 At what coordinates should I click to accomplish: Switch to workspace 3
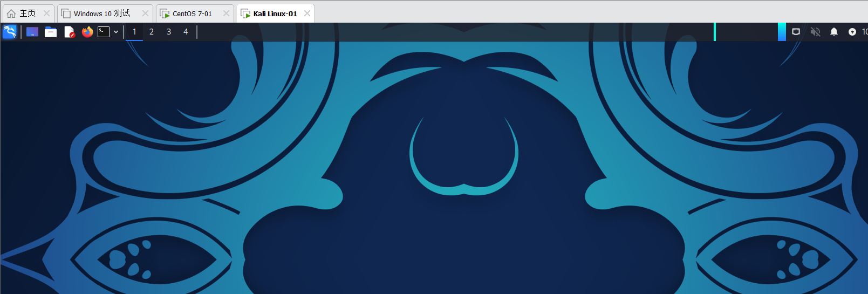click(x=169, y=32)
